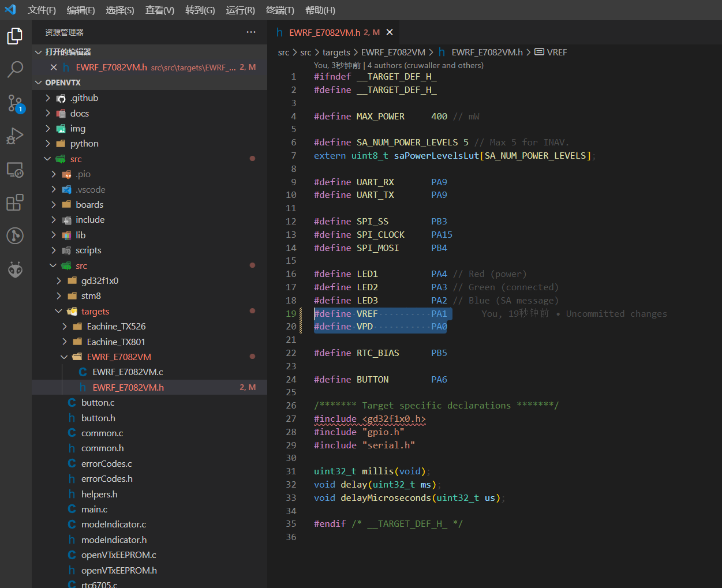The width and height of the screenshot is (722, 588).
Task: Open the Explorer view in activity bar
Action: [15, 36]
